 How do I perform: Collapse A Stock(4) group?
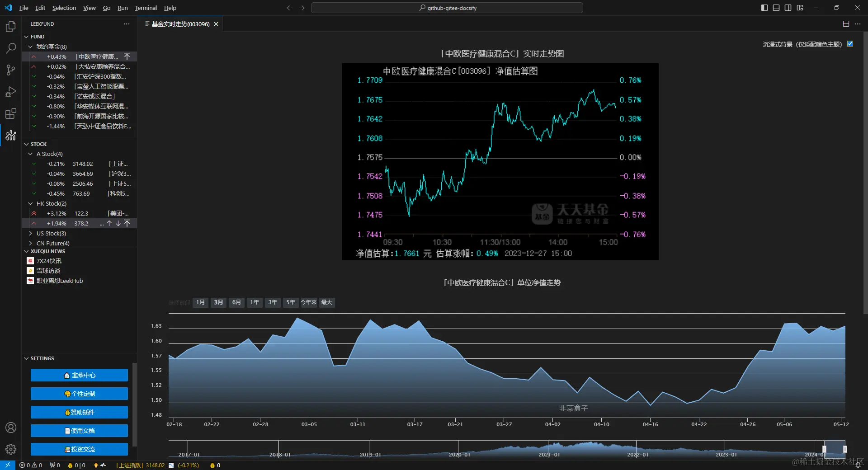coord(30,154)
